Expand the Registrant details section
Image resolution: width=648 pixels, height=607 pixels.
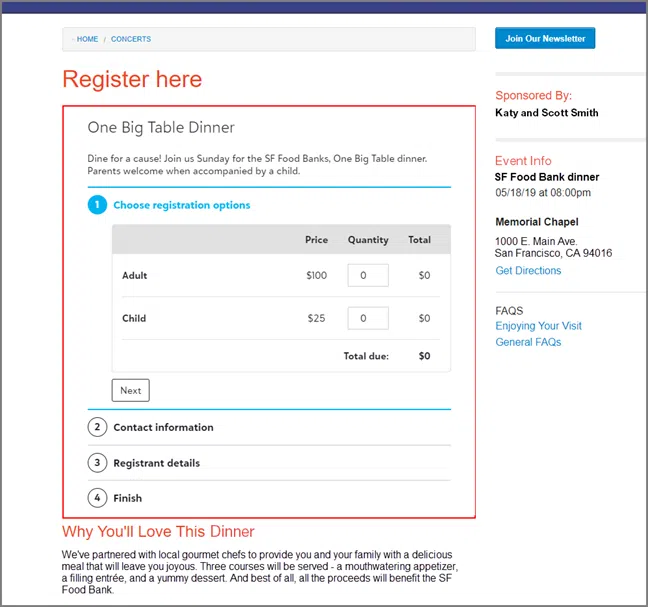click(x=156, y=463)
